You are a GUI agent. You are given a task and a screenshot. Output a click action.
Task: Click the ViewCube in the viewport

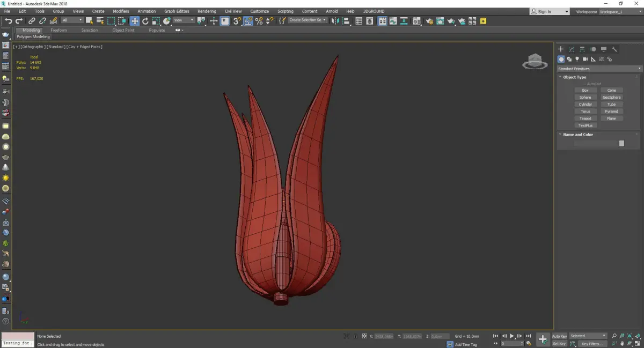[x=535, y=62]
